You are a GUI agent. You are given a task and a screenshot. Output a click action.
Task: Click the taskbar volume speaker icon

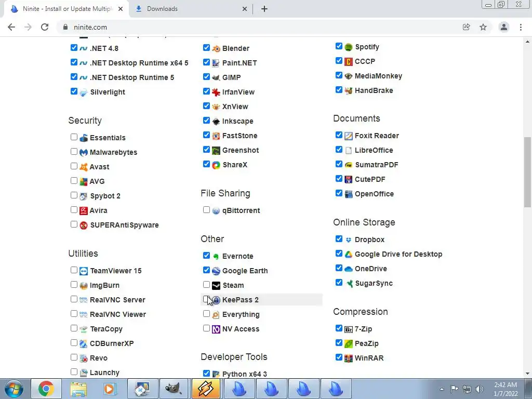point(479,389)
